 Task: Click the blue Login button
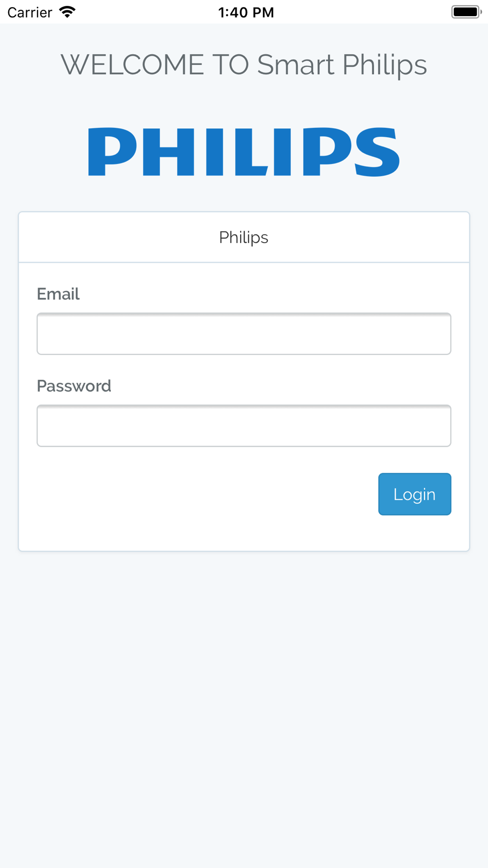coord(415,494)
